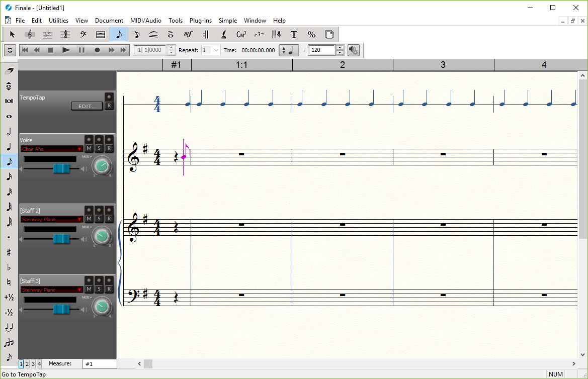Select the Repeat tool
The image size is (588, 379).
pos(206,35)
